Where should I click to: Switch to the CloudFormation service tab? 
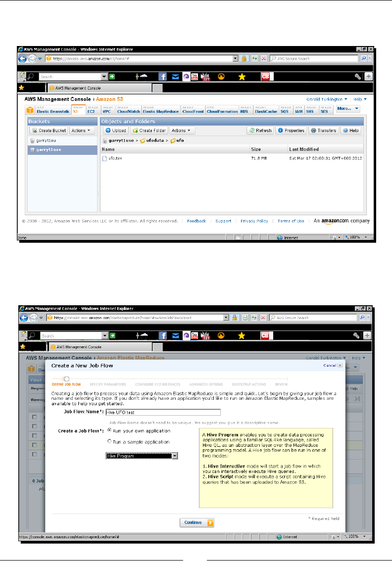point(222,110)
